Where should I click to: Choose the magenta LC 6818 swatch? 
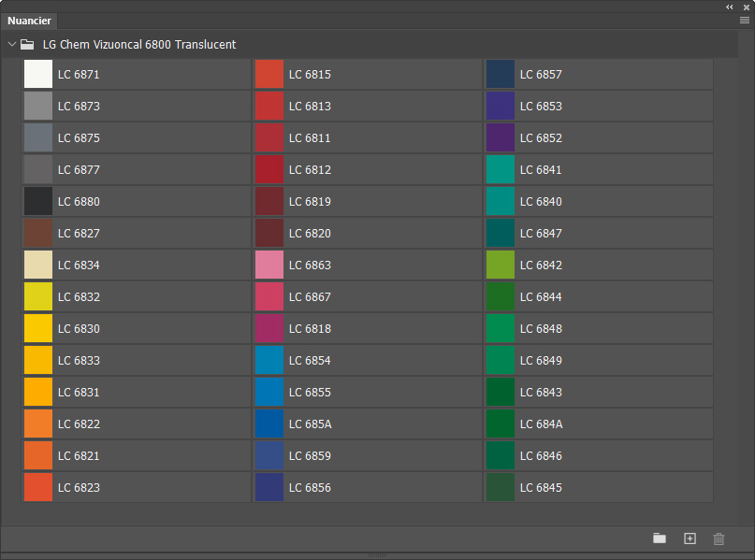pos(269,328)
